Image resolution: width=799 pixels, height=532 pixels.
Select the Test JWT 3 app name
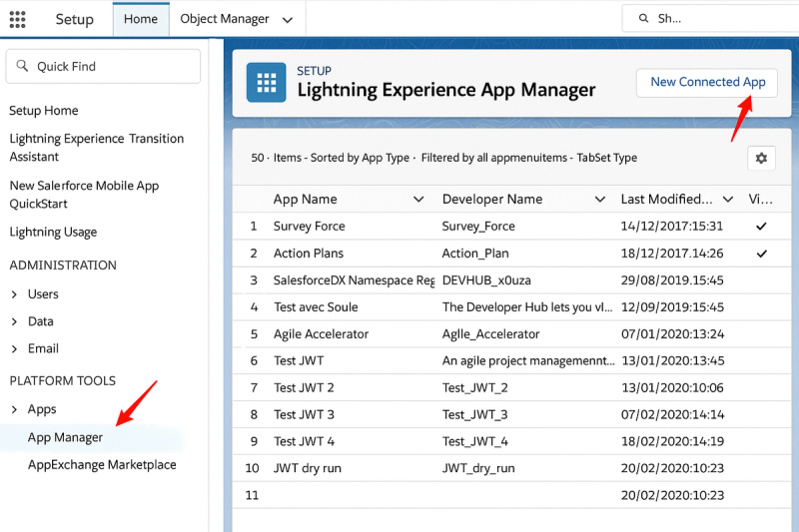[x=304, y=415]
